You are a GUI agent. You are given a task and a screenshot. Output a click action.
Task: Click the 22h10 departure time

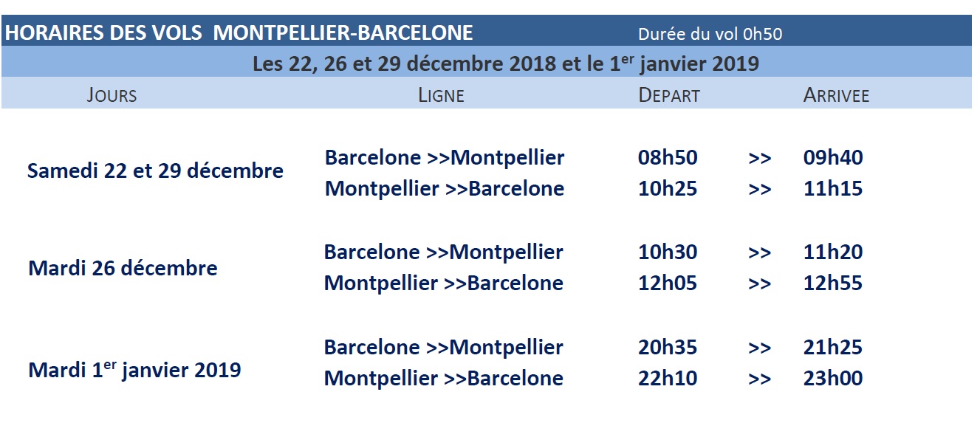[668, 379]
